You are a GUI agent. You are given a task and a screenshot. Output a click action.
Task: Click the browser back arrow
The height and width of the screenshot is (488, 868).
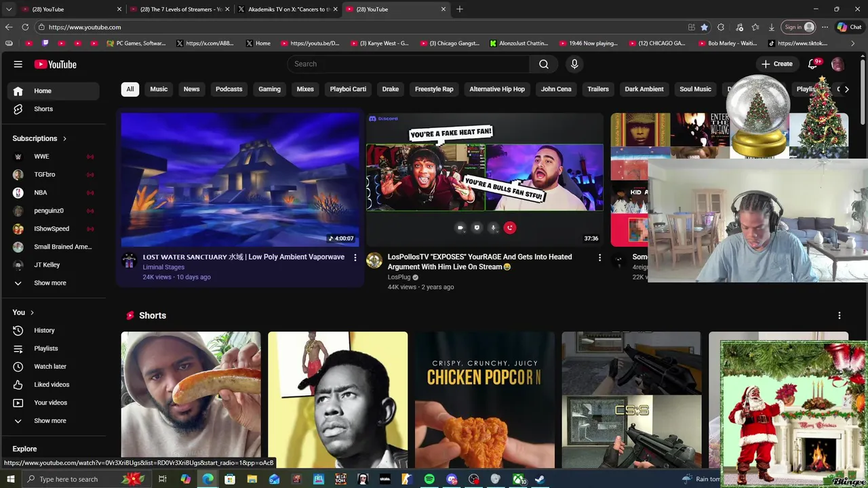pyautogui.click(x=8, y=27)
